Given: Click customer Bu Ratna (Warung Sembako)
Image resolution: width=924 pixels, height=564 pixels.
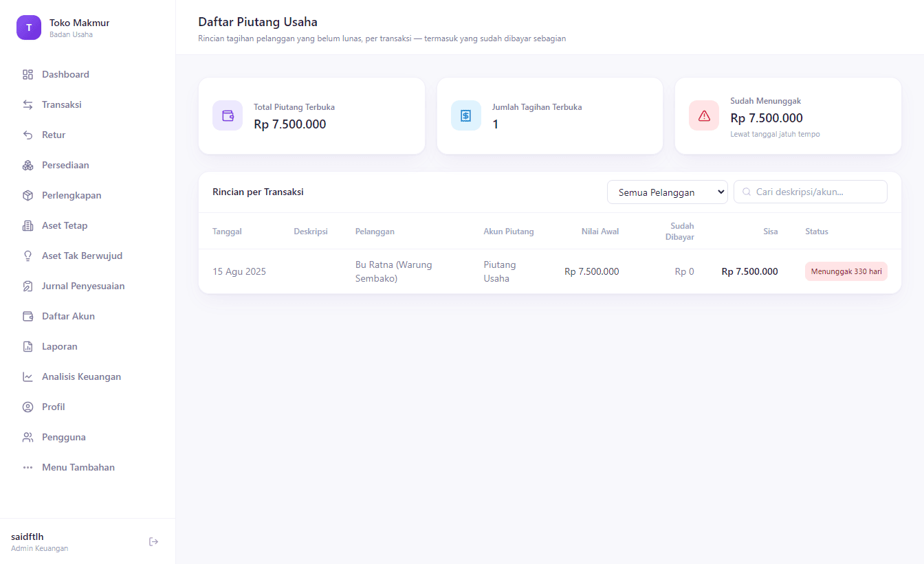Looking at the screenshot, I should pos(394,271).
